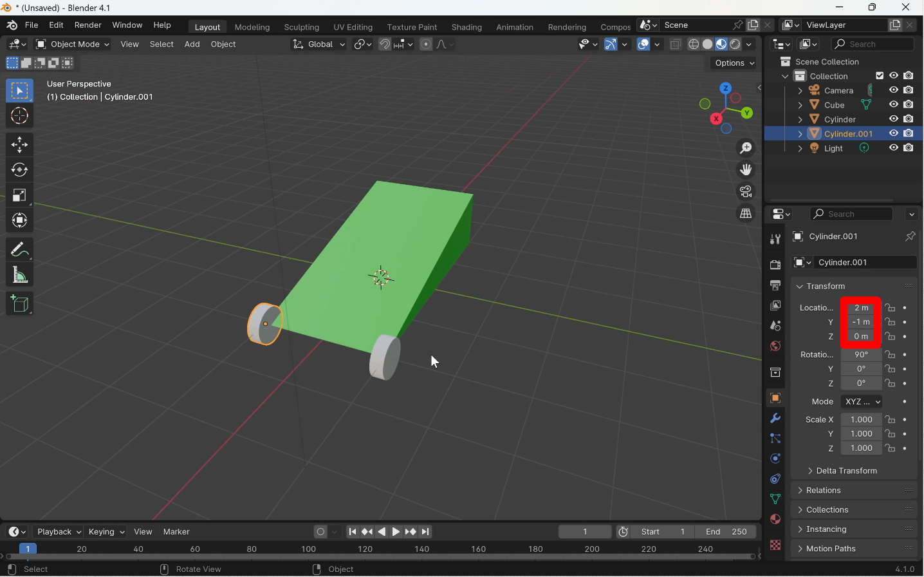Screen dimensions: 924x577
Task: Open the Object Data properties tab
Action: click(x=775, y=499)
